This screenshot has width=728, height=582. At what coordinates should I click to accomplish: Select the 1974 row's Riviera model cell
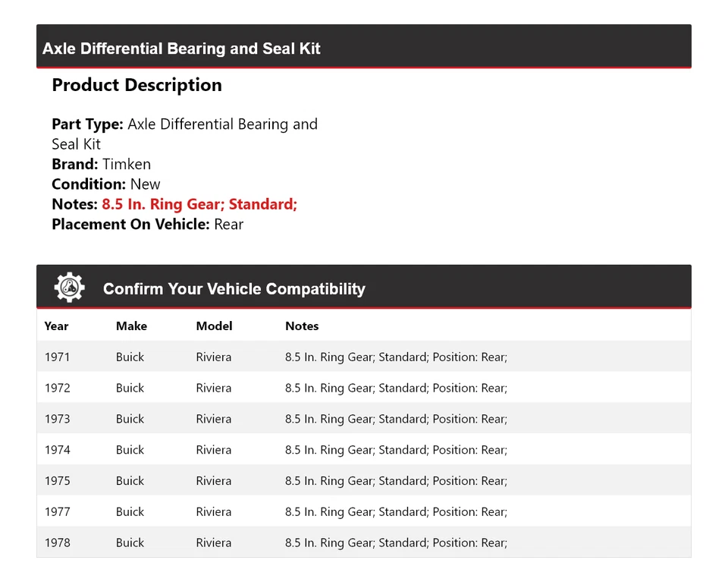213,450
